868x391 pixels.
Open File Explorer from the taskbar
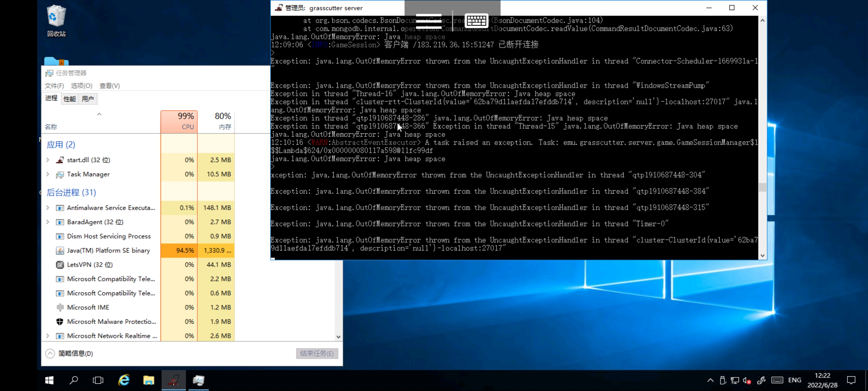click(148, 380)
